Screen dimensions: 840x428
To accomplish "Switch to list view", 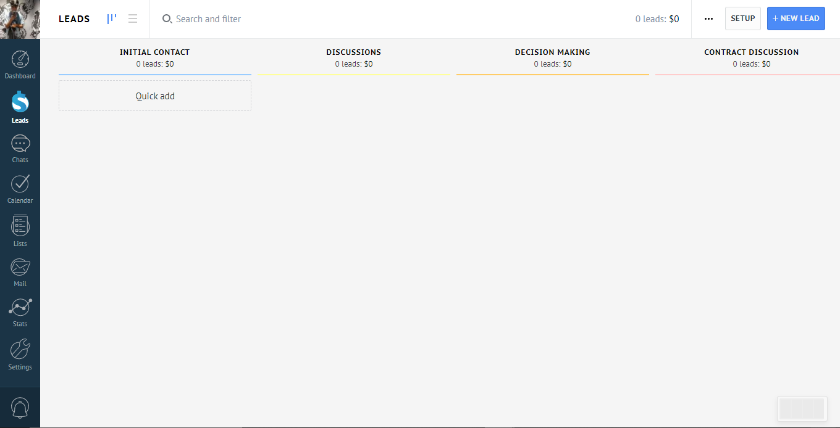I will pos(133,19).
